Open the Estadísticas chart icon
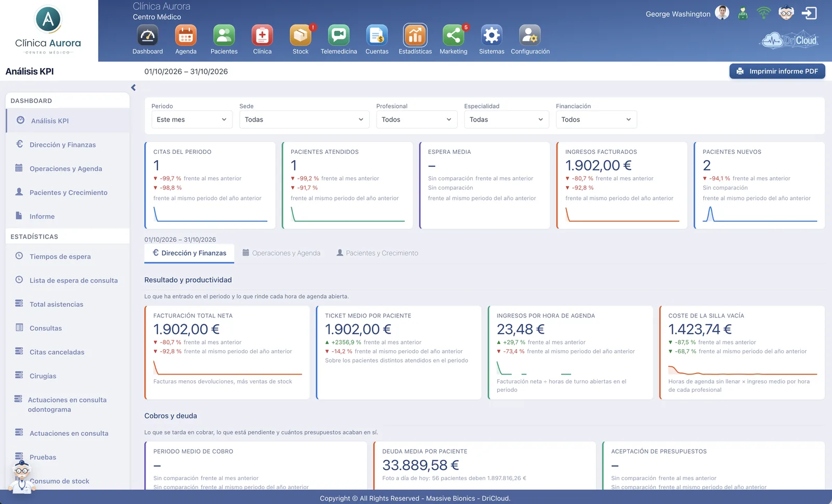 (415, 35)
